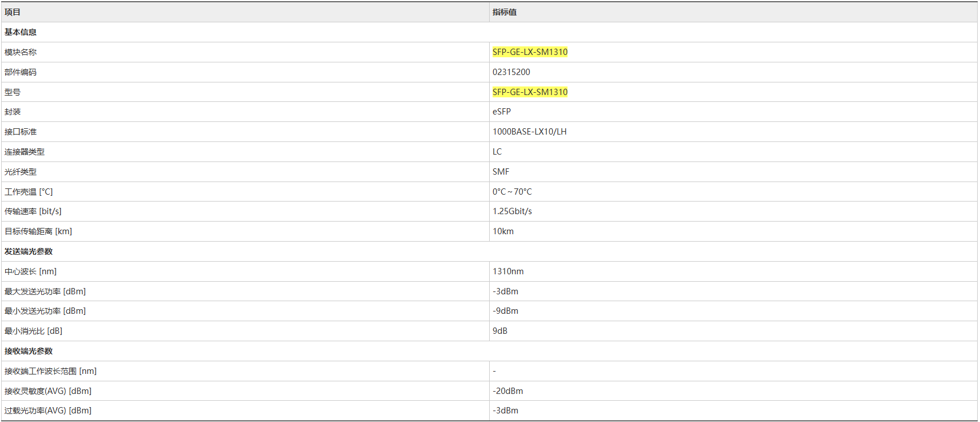This screenshot has height=422, width=980.
Task: Select the 9dB extinction ratio value
Action: point(500,331)
